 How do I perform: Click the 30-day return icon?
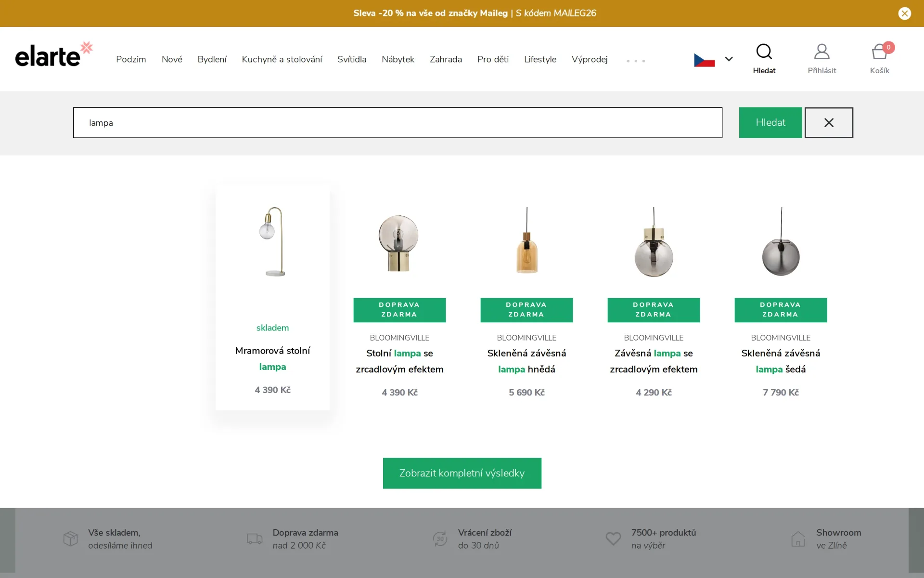tap(440, 539)
